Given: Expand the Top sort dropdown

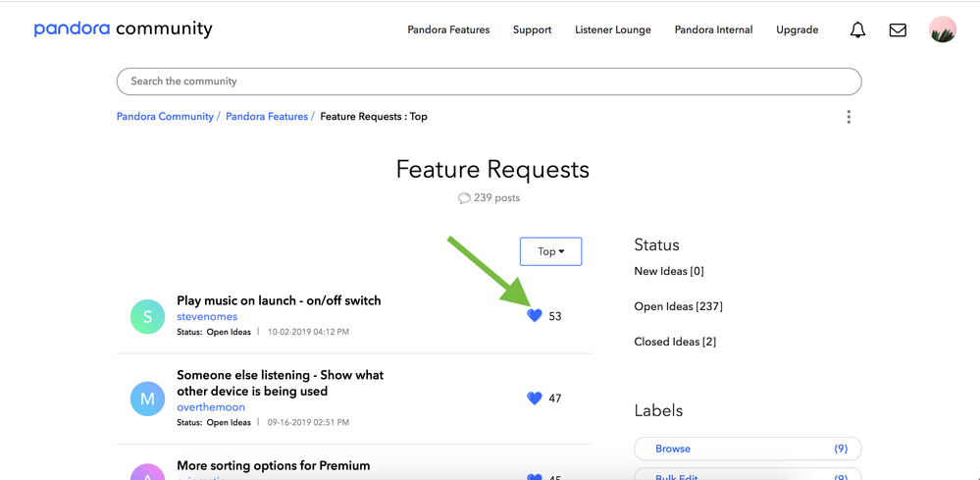Looking at the screenshot, I should pyautogui.click(x=550, y=251).
